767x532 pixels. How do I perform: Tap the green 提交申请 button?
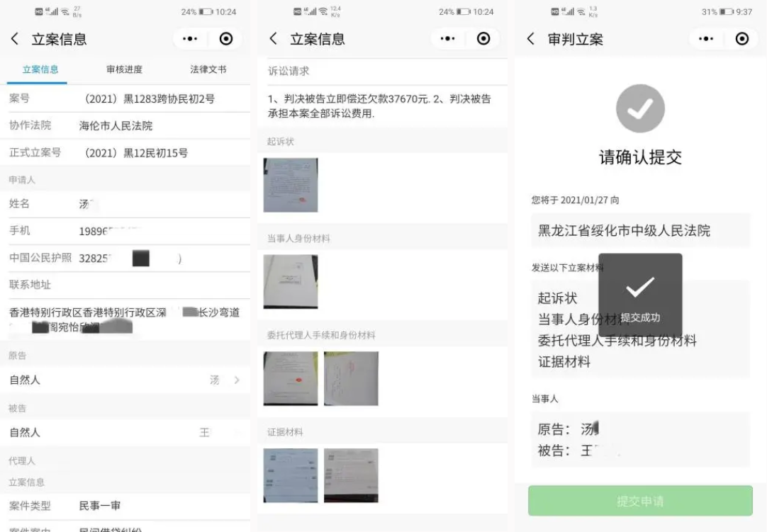(x=640, y=501)
